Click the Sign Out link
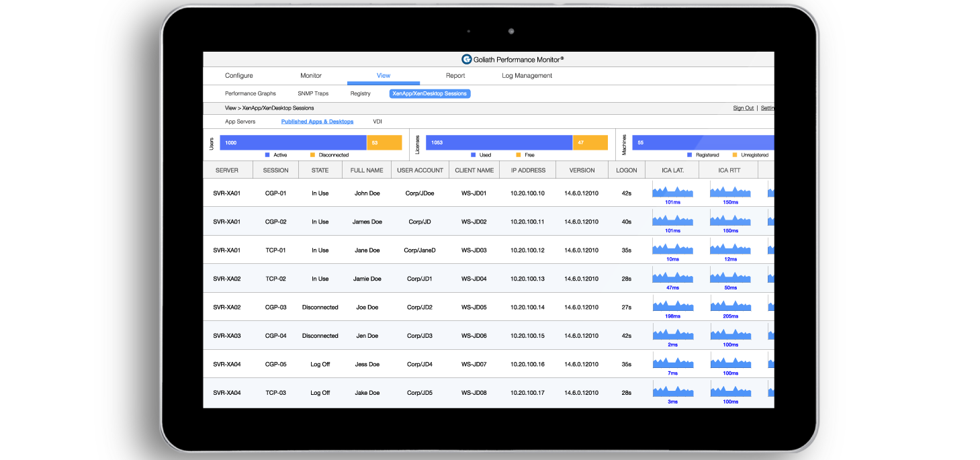This screenshot has height=460, width=980. coord(744,108)
